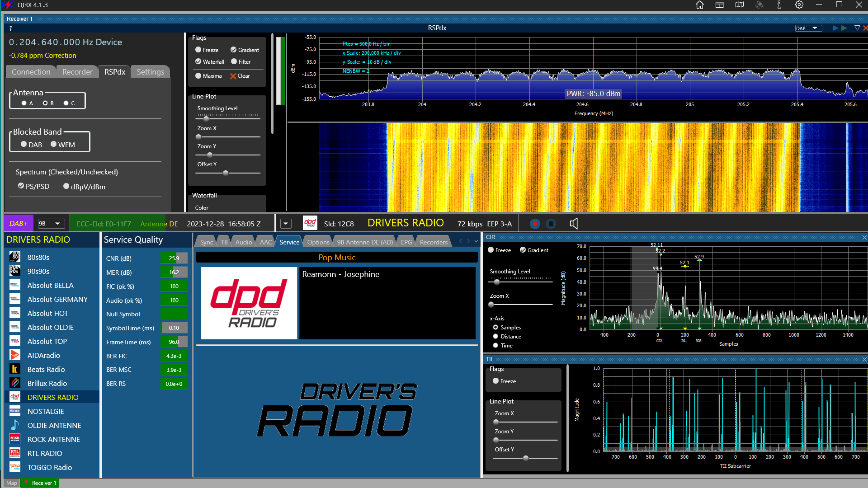Screen dimensions: 868x488
Task: Click the RTL RADIO station logo
Action: [15, 453]
